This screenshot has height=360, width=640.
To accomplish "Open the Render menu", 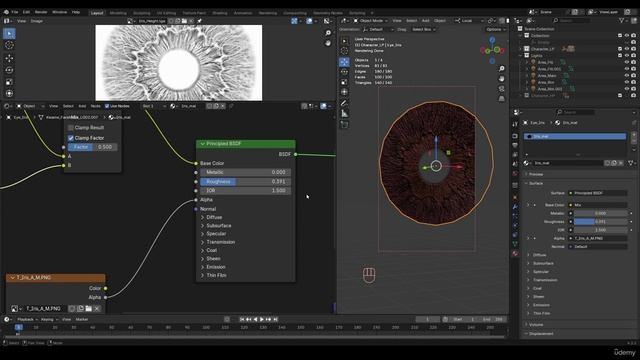I will click(41, 12).
